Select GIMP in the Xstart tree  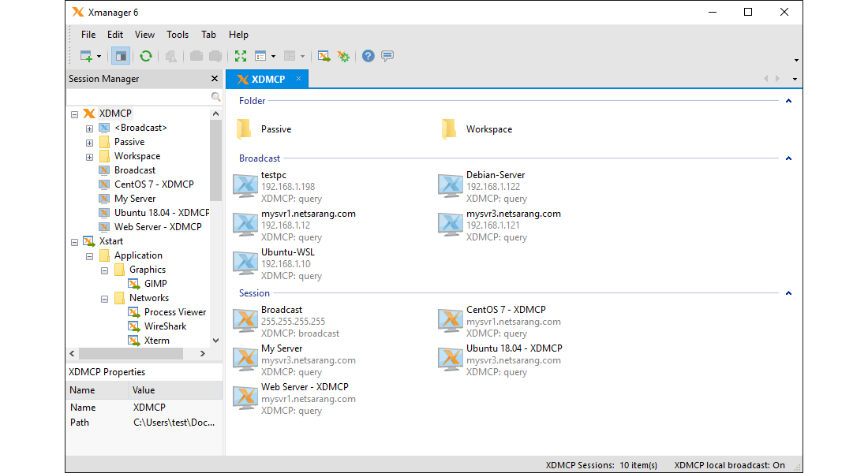pyautogui.click(x=155, y=283)
